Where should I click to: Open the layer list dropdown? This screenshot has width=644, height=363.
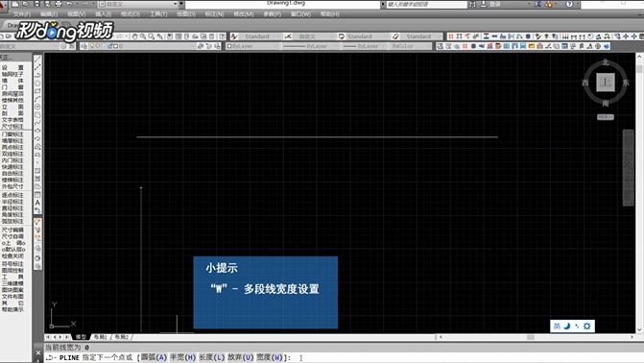coord(142,46)
